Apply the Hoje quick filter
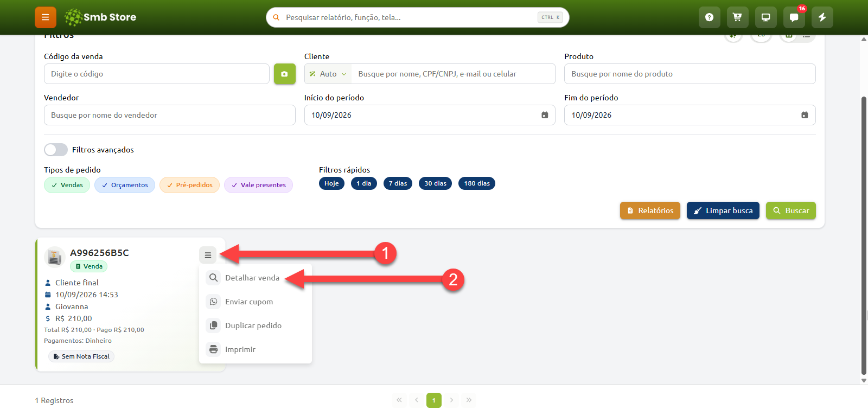 [x=331, y=183]
